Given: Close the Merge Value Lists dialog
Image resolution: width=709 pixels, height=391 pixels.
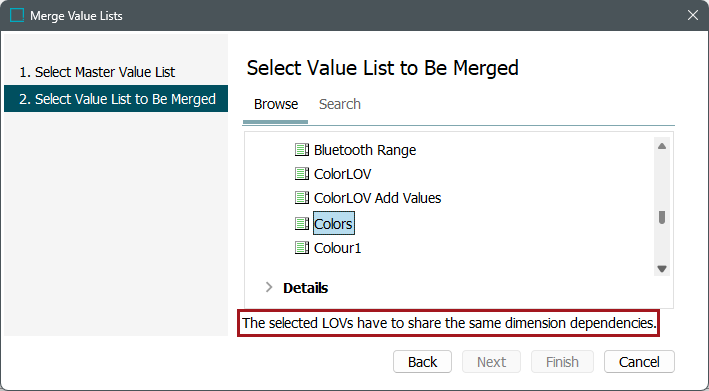Looking at the screenshot, I should coord(692,15).
